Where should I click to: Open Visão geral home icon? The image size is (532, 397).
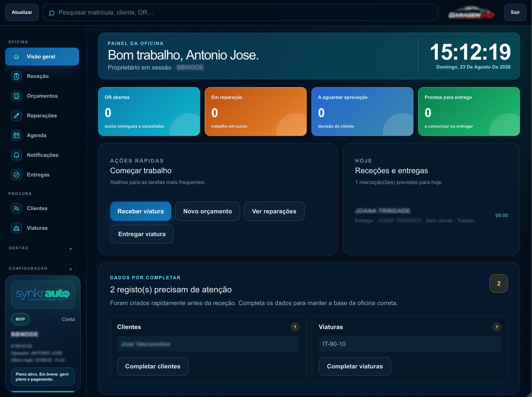click(16, 56)
